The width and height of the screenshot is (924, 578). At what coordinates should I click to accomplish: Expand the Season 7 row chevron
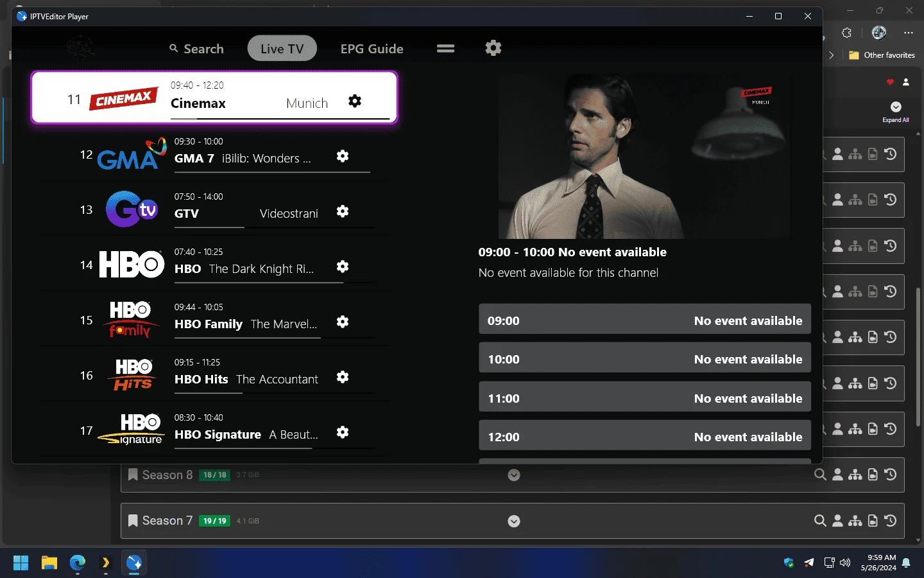tap(514, 521)
